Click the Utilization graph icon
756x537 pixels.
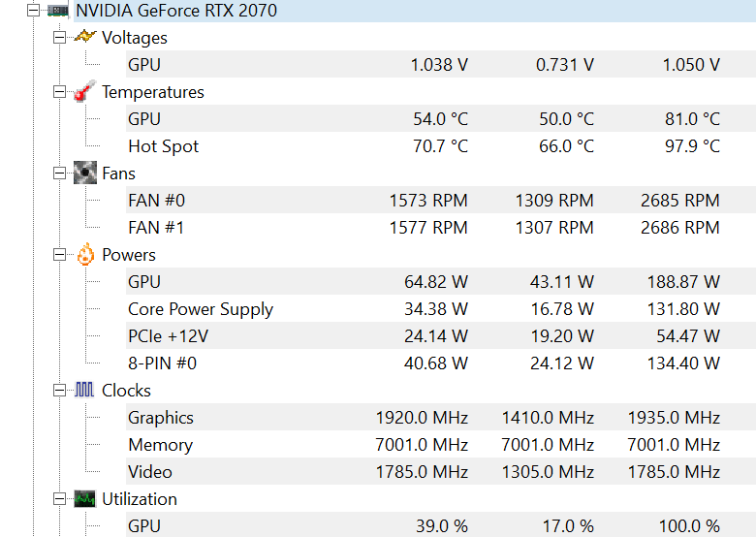pyautogui.click(x=85, y=499)
